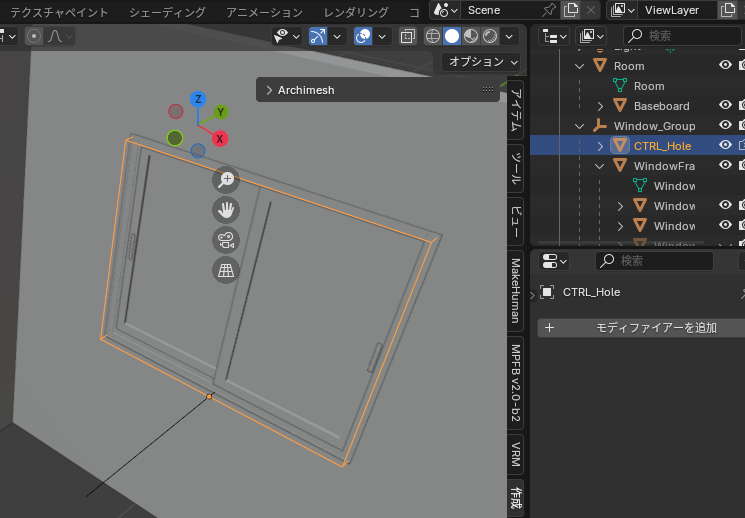Screen dimensions: 745x518
Task: Open the MPFB v2.0-b2 sidebar tab
Action: click(516, 383)
